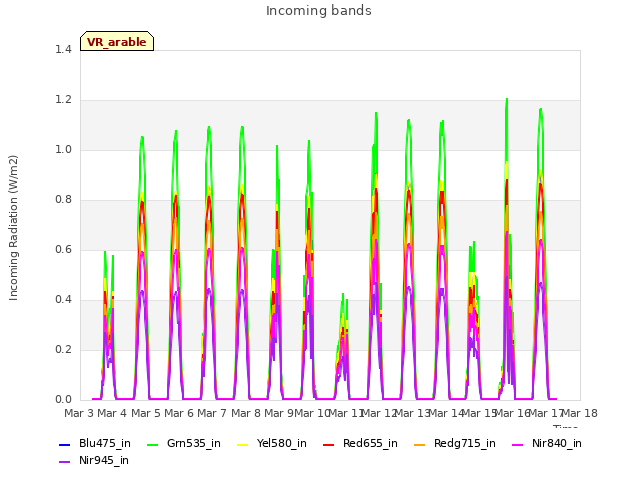Click the Mar 8 x-axis tick label
This screenshot has width=640, height=480.
pos(246,413)
